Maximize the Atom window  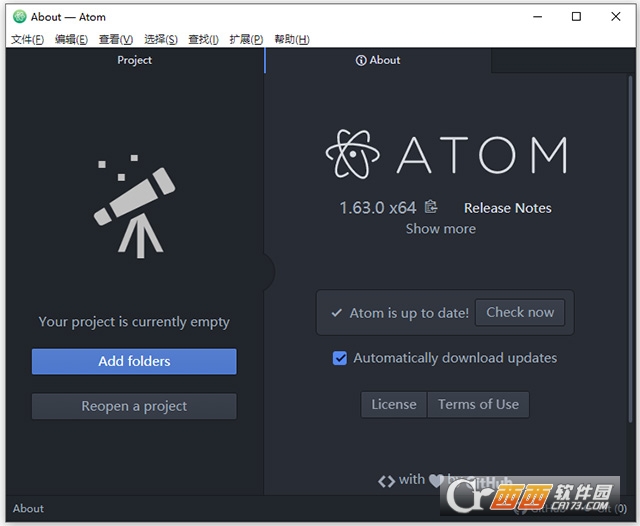(576, 17)
